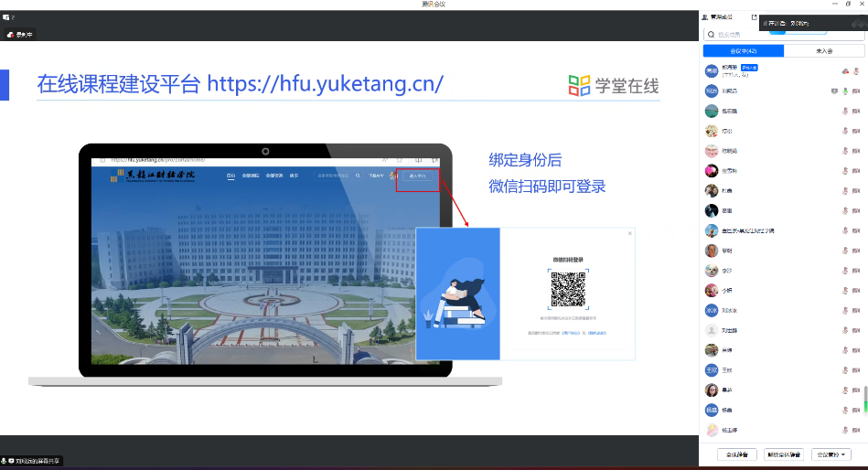Open the 会议管控 dropdown menu
The image size is (868, 470).
(x=832, y=454)
